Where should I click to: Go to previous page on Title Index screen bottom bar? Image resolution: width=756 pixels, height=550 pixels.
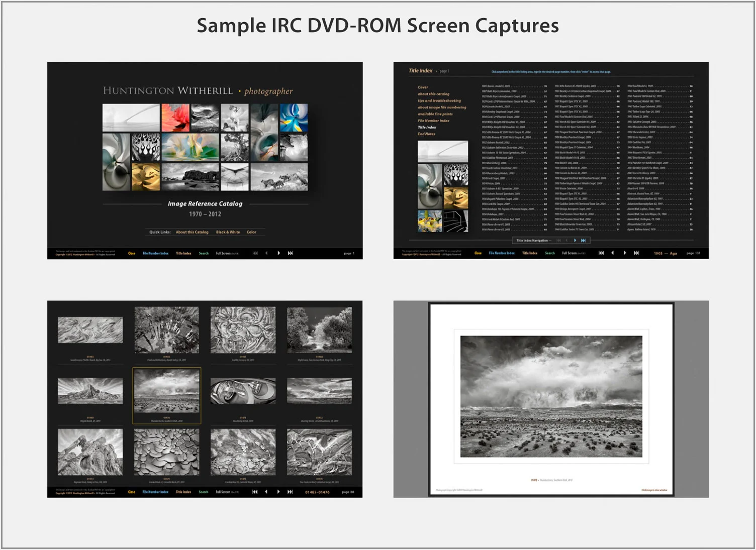point(613,253)
